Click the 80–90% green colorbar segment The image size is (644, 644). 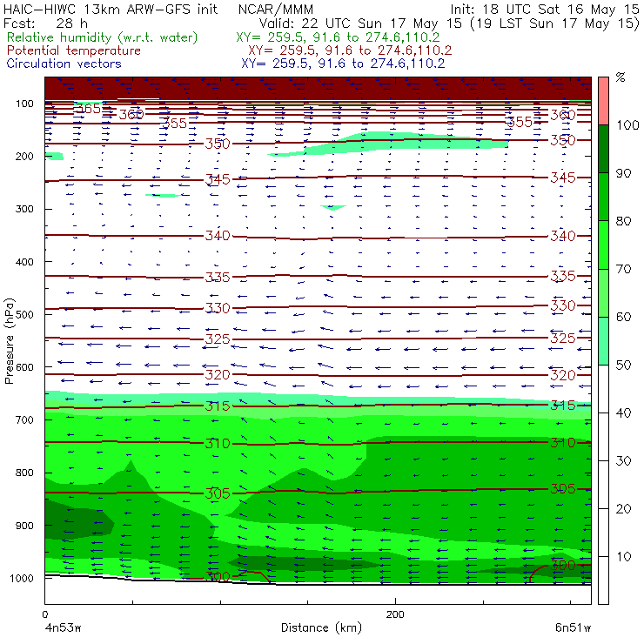603,197
